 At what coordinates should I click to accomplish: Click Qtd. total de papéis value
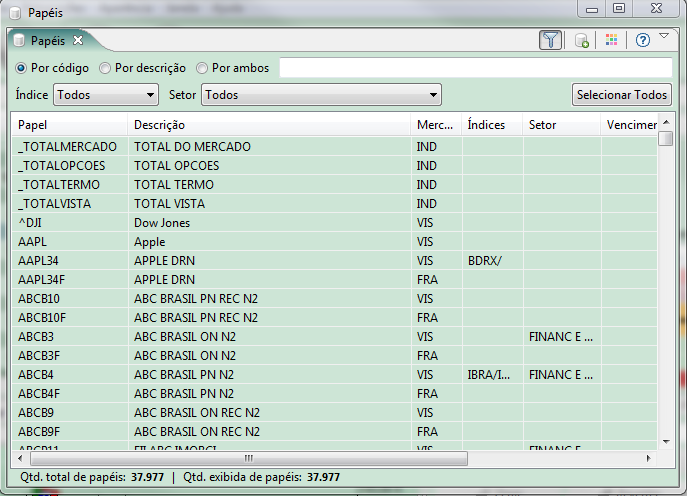click(148, 477)
